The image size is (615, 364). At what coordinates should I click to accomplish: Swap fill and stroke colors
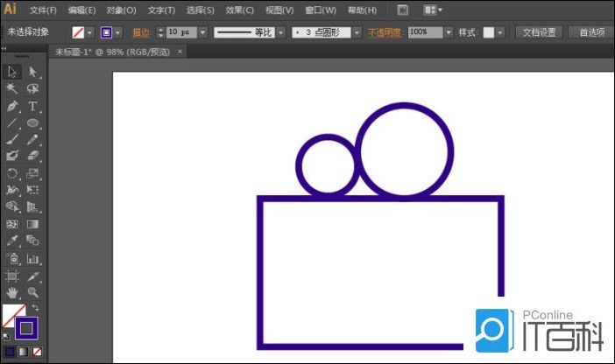pyautogui.click(x=35, y=308)
